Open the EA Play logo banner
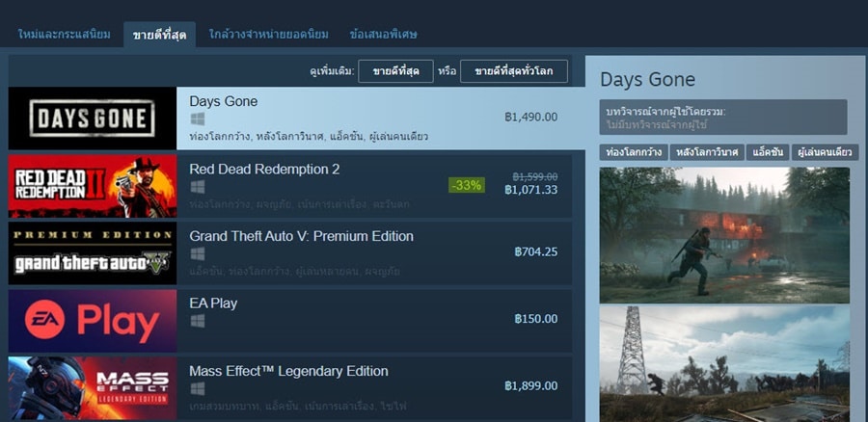 pyautogui.click(x=93, y=321)
